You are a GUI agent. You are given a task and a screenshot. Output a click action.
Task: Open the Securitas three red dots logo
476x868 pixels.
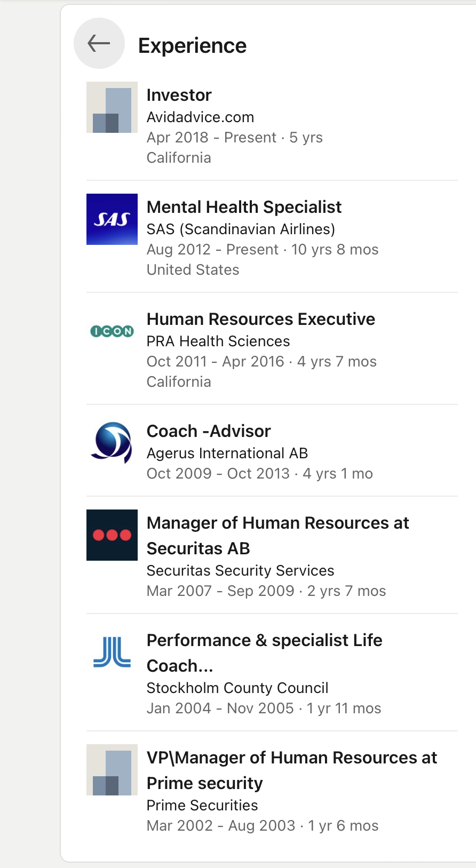(112, 535)
